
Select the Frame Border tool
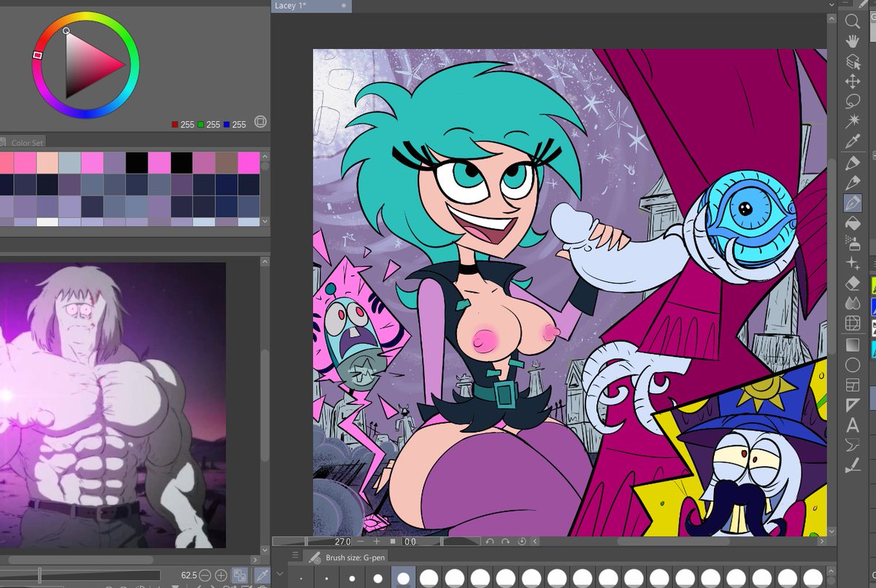852,384
